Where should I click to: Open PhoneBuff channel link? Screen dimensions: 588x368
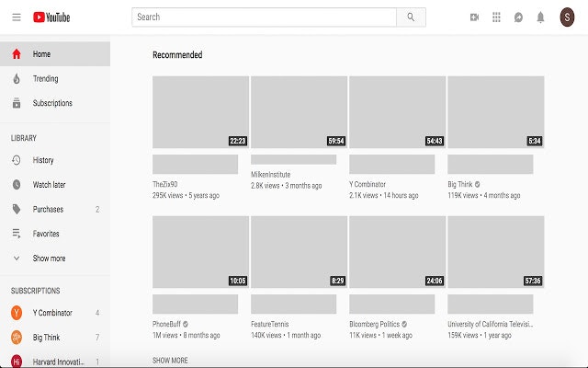[x=167, y=324]
